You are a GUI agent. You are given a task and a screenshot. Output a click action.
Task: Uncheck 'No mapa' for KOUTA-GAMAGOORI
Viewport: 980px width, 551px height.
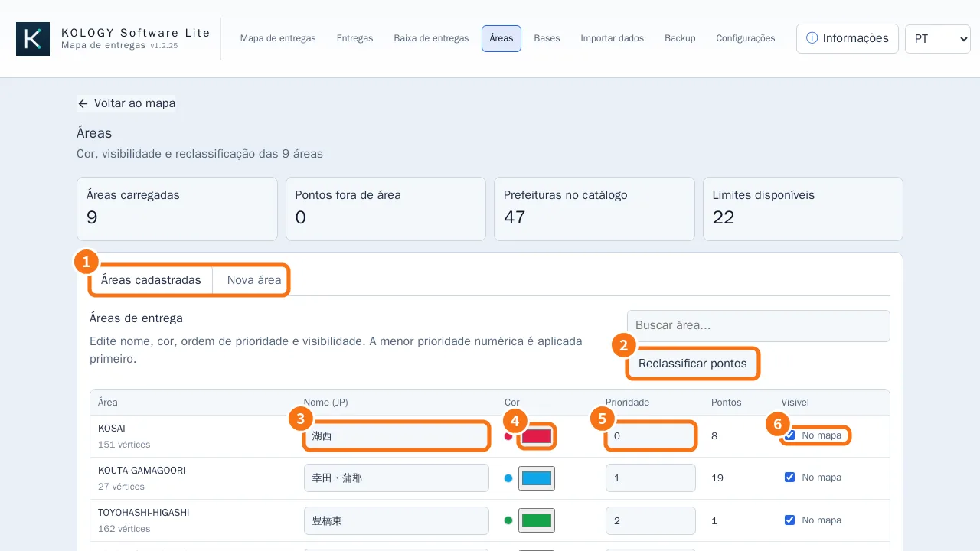coord(789,478)
